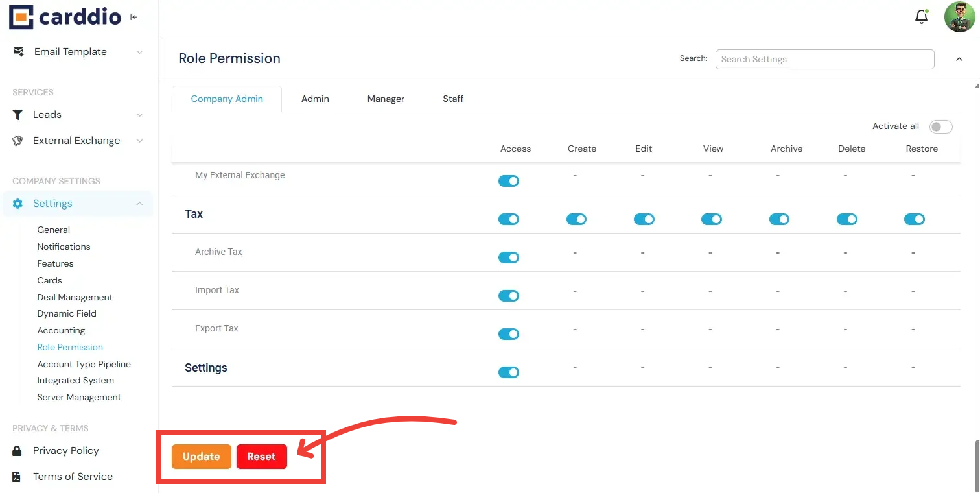Screen dimensions: 980x493
Task: Switch to the Manager tab
Action: [386, 99]
